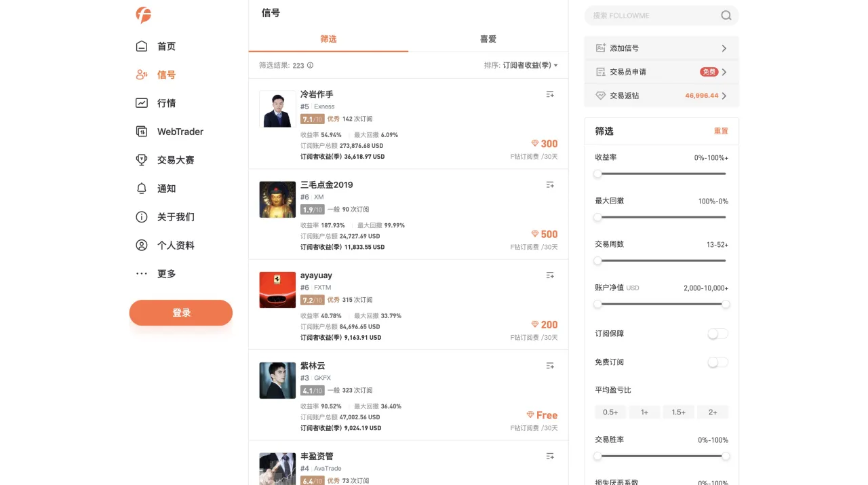The width and height of the screenshot is (868, 485).
Task: Click 账户净值 slider right handle
Action: tap(726, 304)
